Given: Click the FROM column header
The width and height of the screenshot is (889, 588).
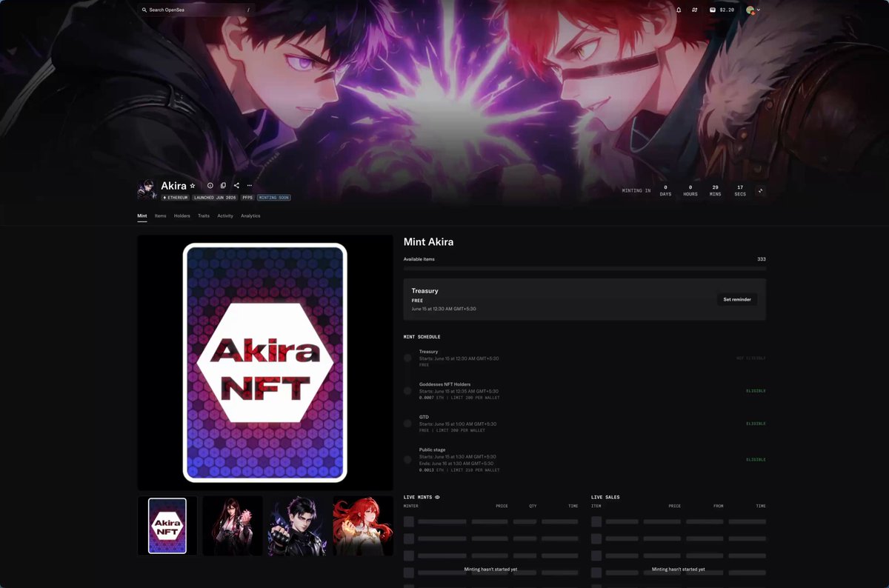Looking at the screenshot, I should coord(719,506).
